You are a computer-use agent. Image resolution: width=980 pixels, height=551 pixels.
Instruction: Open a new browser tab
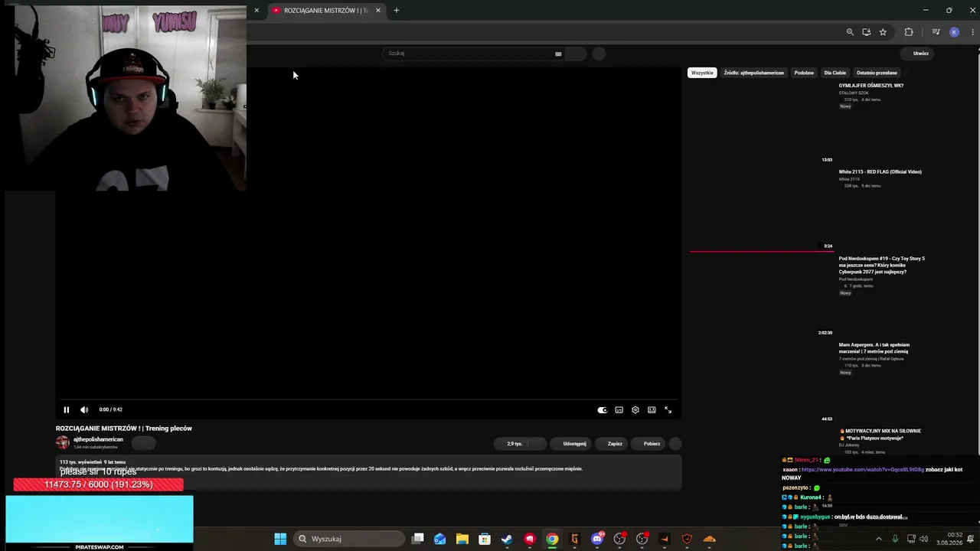(x=396, y=11)
